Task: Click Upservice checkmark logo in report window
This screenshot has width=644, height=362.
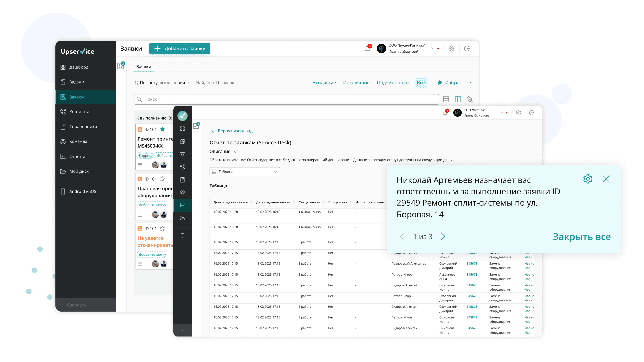Action: pos(182,116)
